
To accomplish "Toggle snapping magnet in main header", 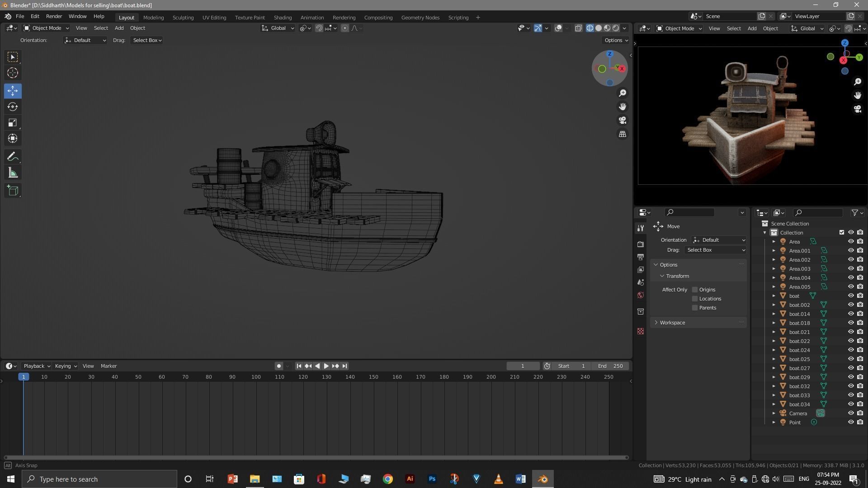I will (319, 28).
